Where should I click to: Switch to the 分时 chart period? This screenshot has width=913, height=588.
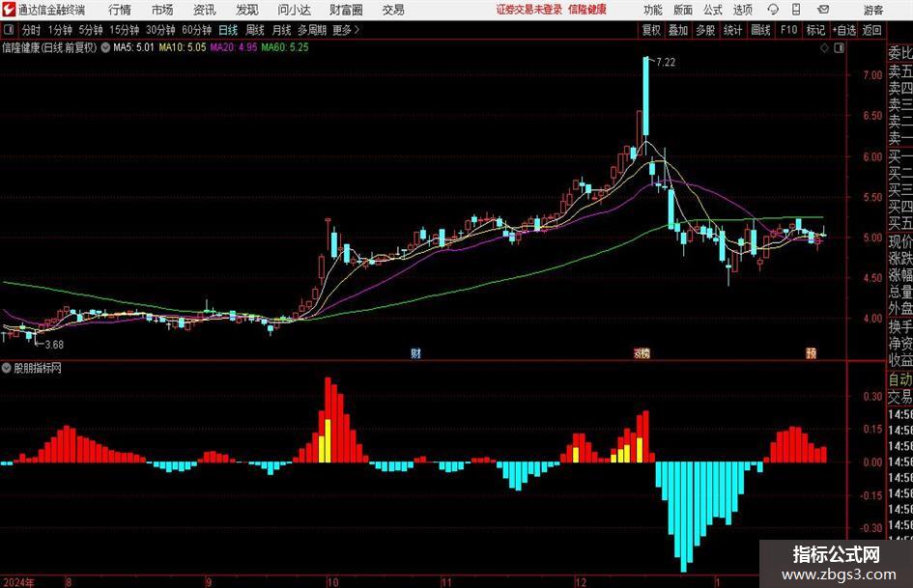pyautogui.click(x=32, y=30)
